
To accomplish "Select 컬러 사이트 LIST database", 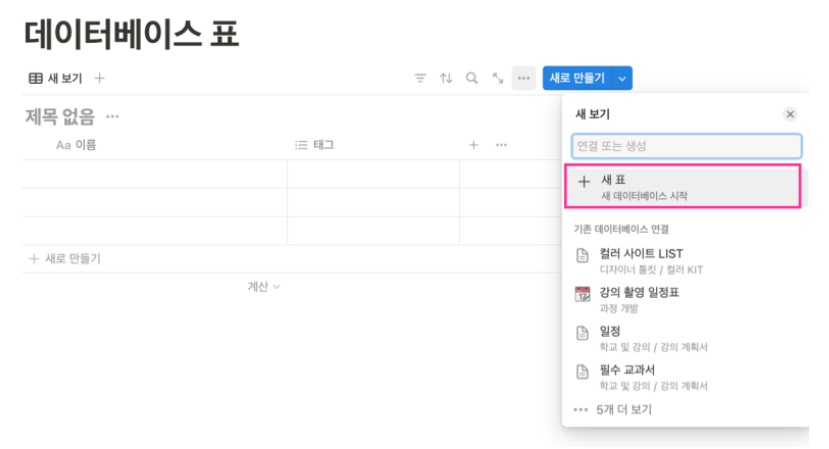I will click(685, 261).
